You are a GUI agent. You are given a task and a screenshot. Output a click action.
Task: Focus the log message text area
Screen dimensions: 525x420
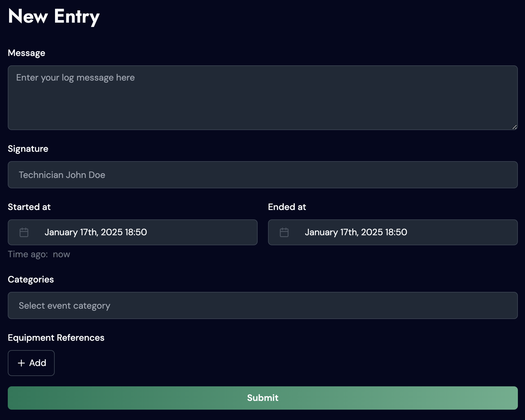263,98
